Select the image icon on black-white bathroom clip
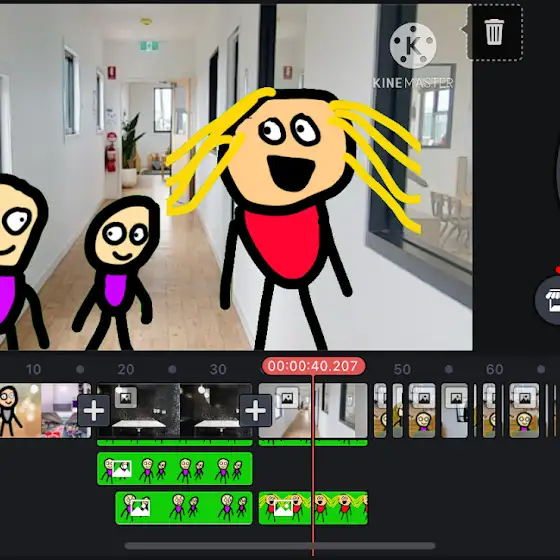Image resolution: width=560 pixels, height=560 pixels. pos(126,398)
